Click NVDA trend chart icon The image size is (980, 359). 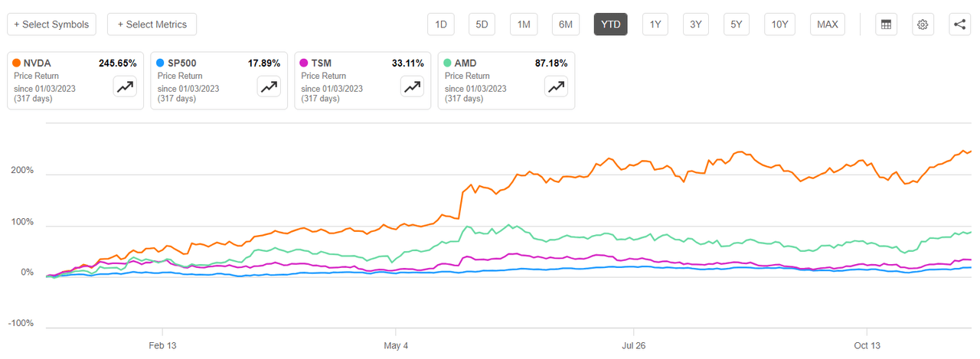point(125,87)
